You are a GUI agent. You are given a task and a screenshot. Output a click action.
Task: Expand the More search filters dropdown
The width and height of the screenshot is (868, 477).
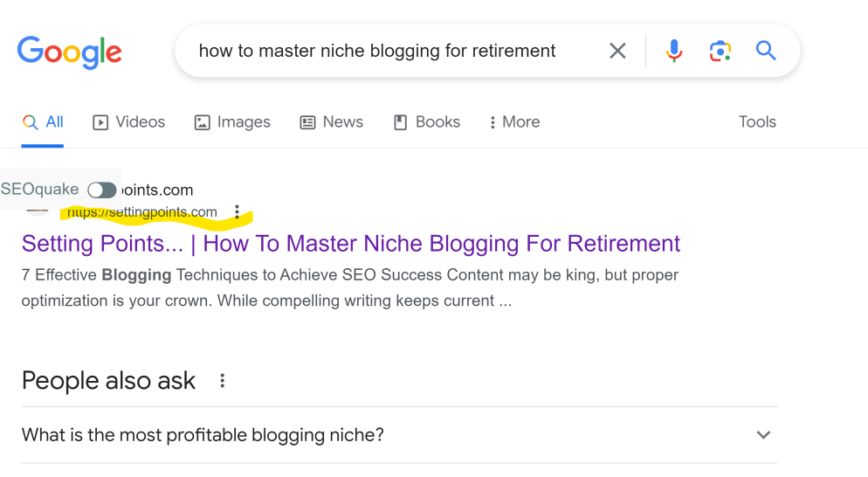click(x=514, y=122)
